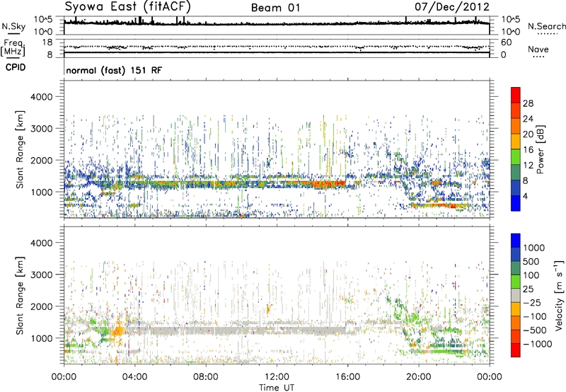The image size is (566, 392).
Task: Click '4000' on power panel range axis
Action: pyautogui.click(x=41, y=97)
